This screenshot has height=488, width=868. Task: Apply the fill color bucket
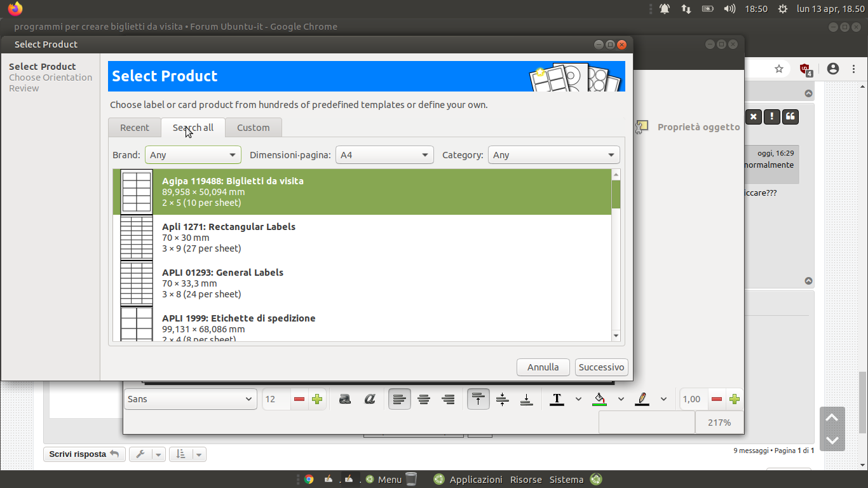(x=600, y=399)
